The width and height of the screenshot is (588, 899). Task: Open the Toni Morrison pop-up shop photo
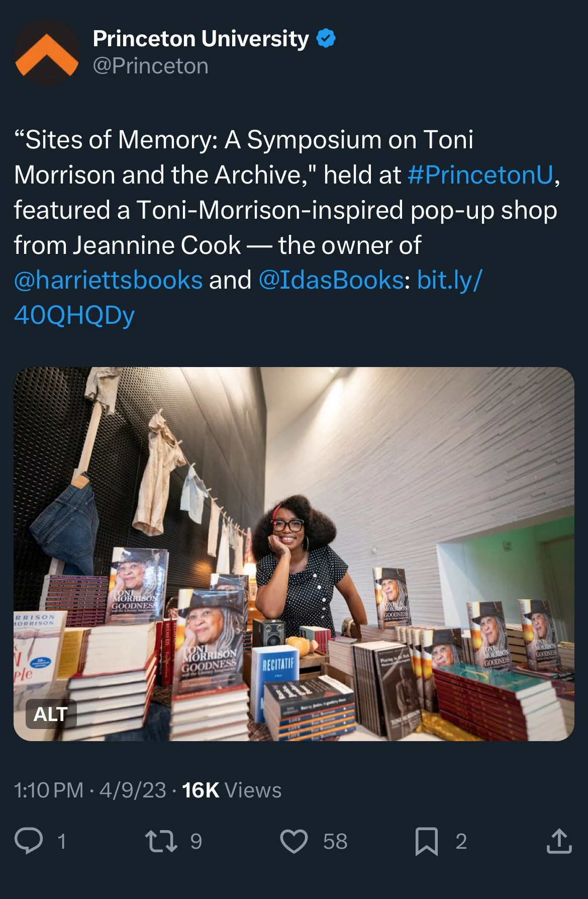pyautogui.click(x=294, y=554)
